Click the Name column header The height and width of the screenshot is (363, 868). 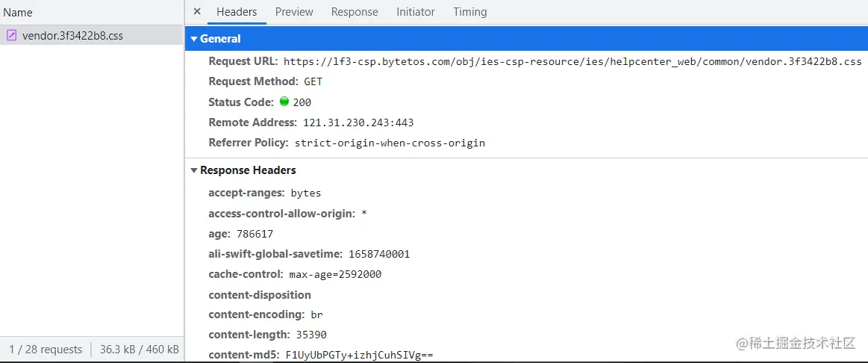18,13
